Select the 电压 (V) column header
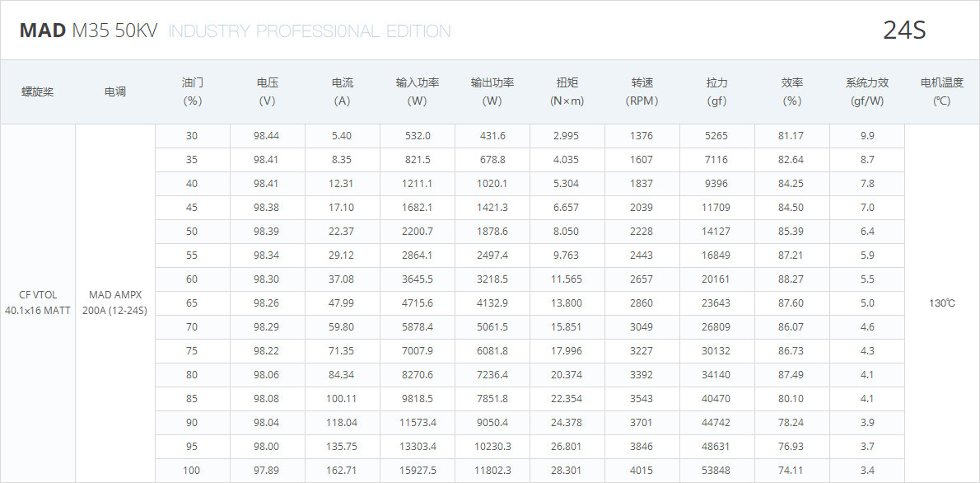 268,92
